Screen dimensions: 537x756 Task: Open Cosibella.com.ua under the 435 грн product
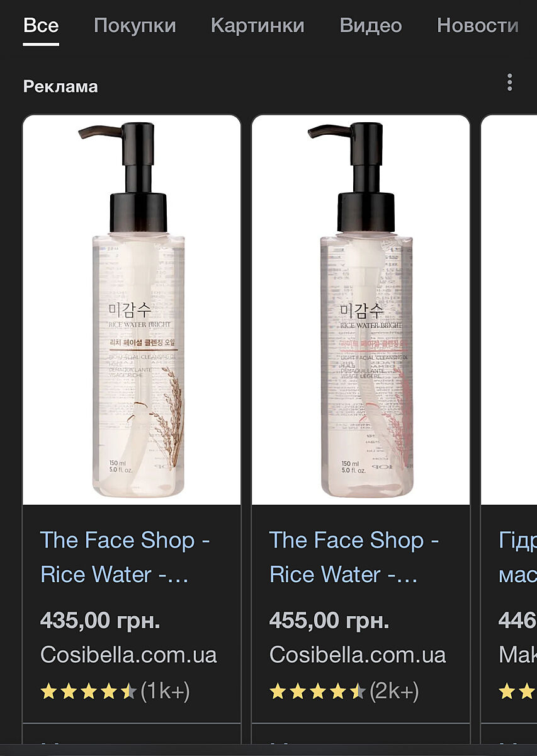point(128,655)
